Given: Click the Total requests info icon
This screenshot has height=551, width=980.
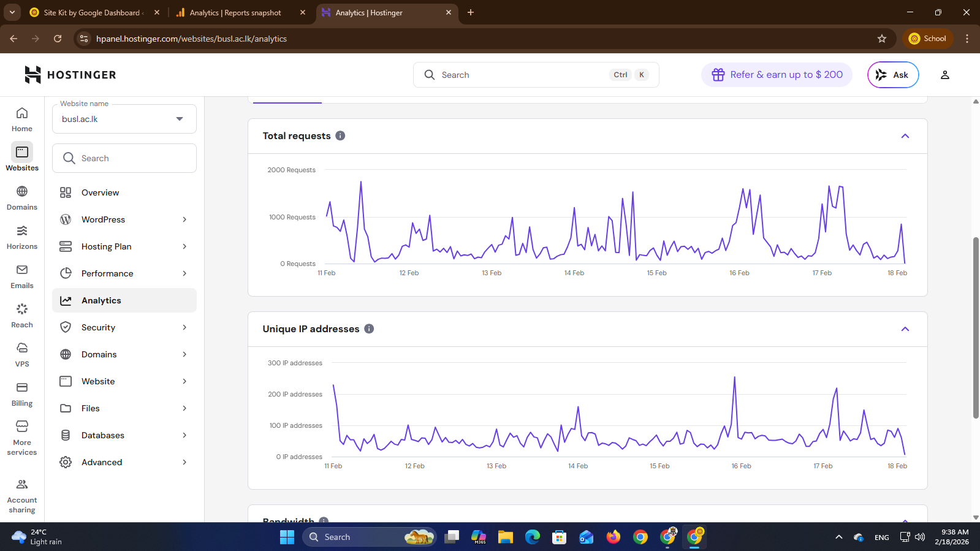Looking at the screenshot, I should point(340,135).
